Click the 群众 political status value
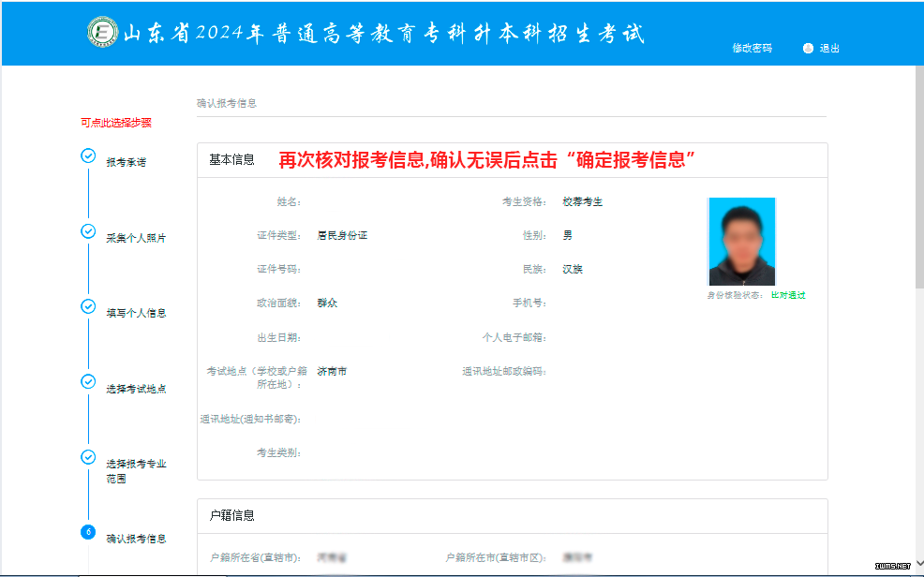The width and height of the screenshot is (924, 577). [327, 303]
